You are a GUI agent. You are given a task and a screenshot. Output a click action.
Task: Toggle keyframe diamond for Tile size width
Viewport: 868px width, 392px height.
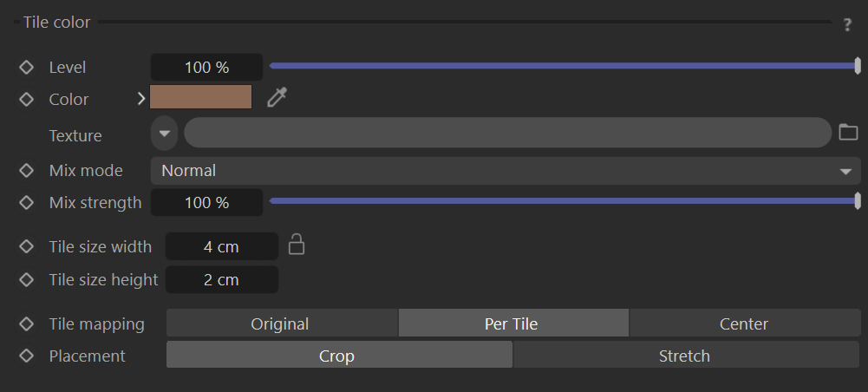coord(26,246)
